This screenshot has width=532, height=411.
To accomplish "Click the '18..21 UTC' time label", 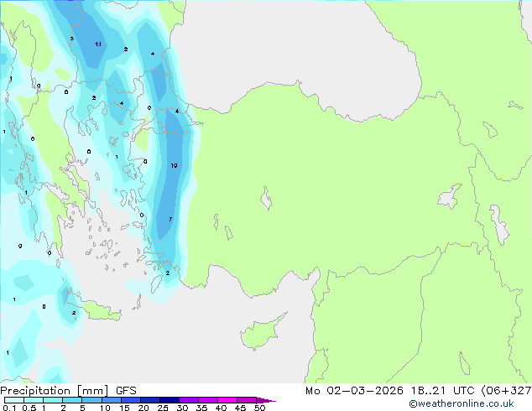I will (443, 391).
